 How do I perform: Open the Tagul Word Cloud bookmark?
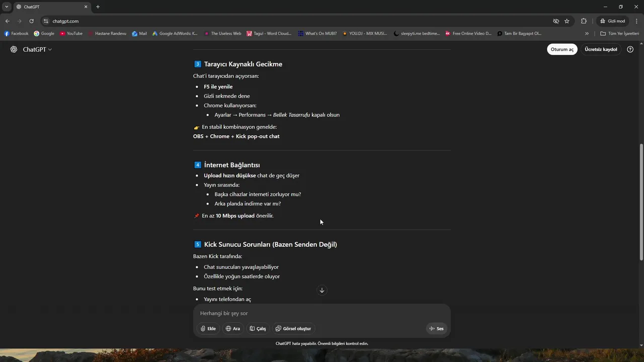pos(269,34)
